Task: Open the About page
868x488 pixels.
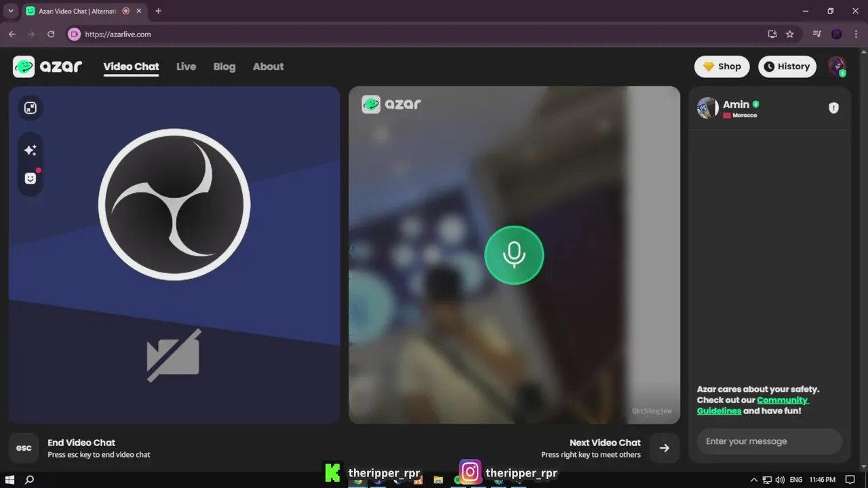Action: 269,66
